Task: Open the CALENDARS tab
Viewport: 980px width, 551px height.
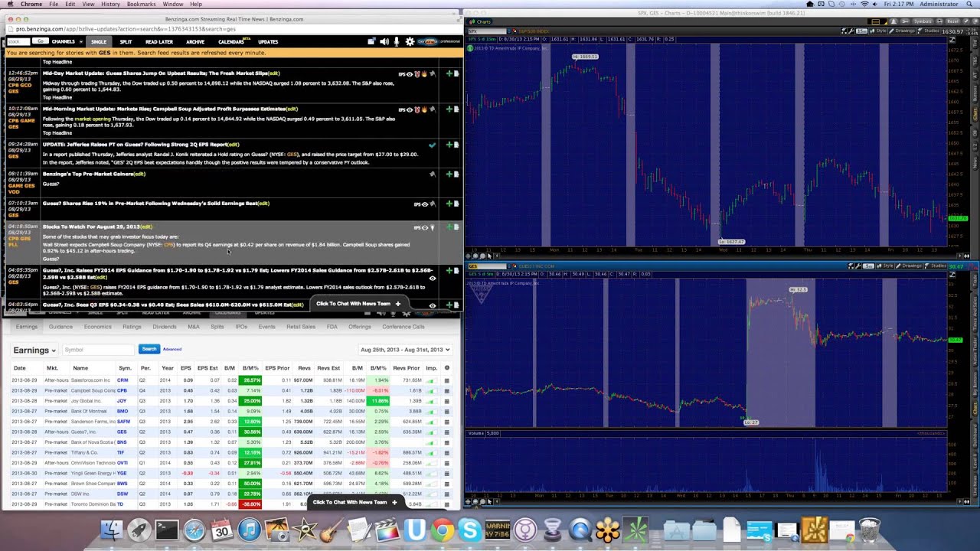Action: click(232, 41)
